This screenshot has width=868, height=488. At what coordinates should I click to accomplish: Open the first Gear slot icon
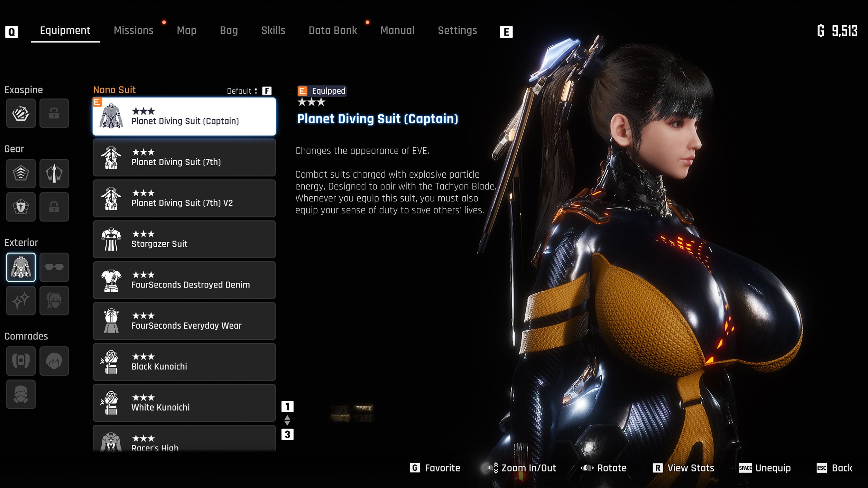point(21,173)
